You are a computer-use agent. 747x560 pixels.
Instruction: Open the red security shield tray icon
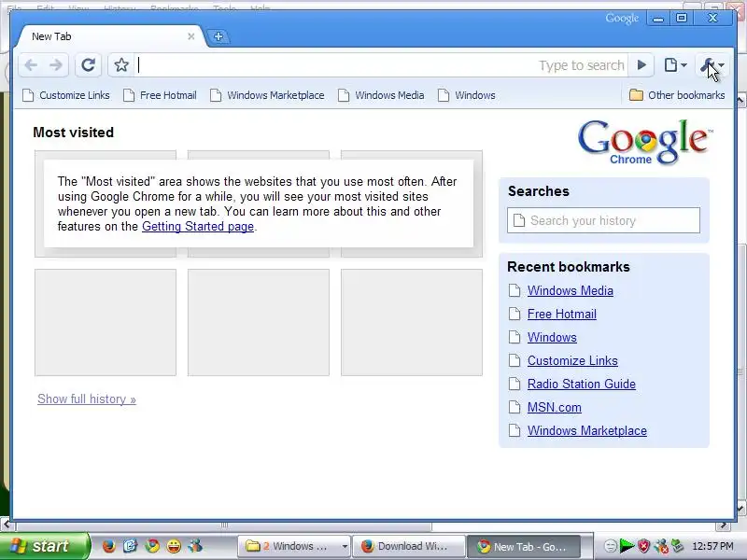click(x=643, y=546)
